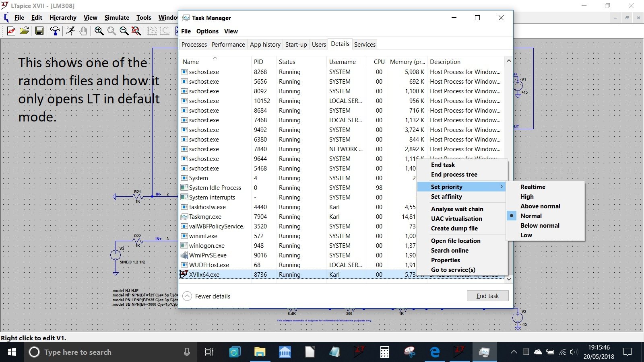Click the plain magnifier pan icon

coord(111,31)
